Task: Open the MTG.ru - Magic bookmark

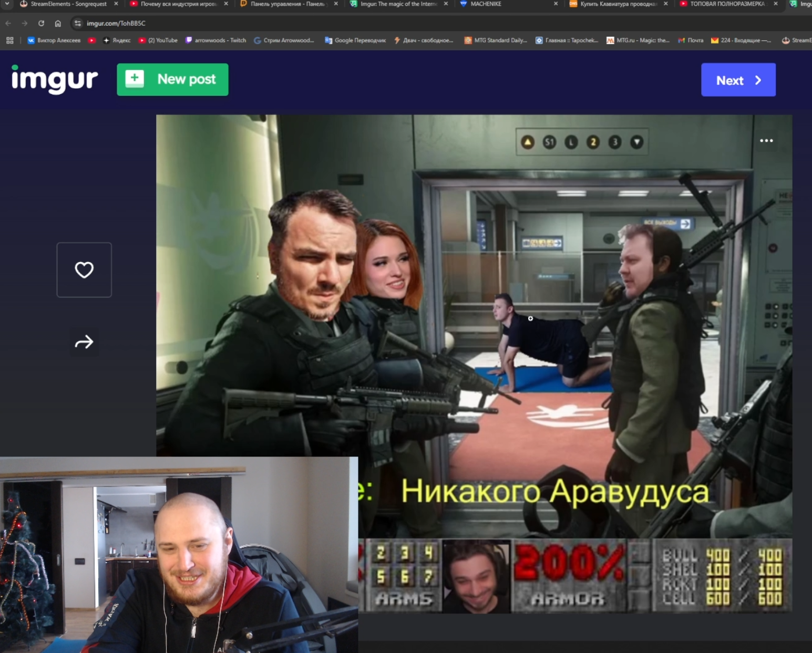Action: (x=638, y=40)
